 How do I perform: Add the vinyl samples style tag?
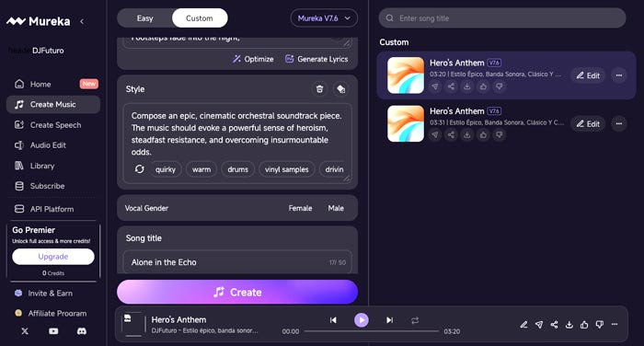(x=287, y=169)
